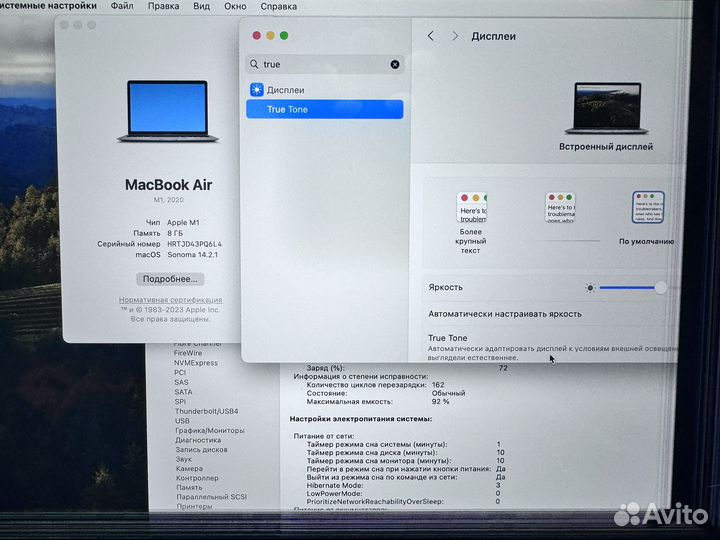Click the Подробнее… button in About window
The image size is (720, 540).
170,279
